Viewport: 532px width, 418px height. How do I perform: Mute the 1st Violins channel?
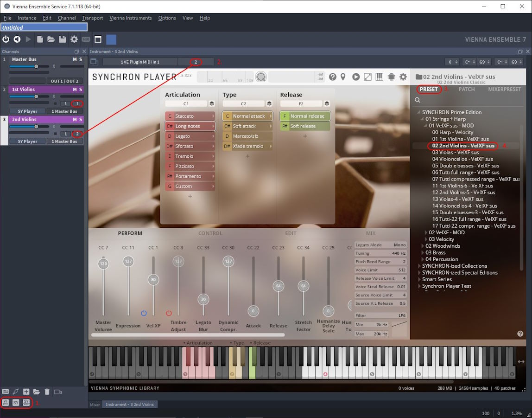pyautogui.click(x=75, y=89)
